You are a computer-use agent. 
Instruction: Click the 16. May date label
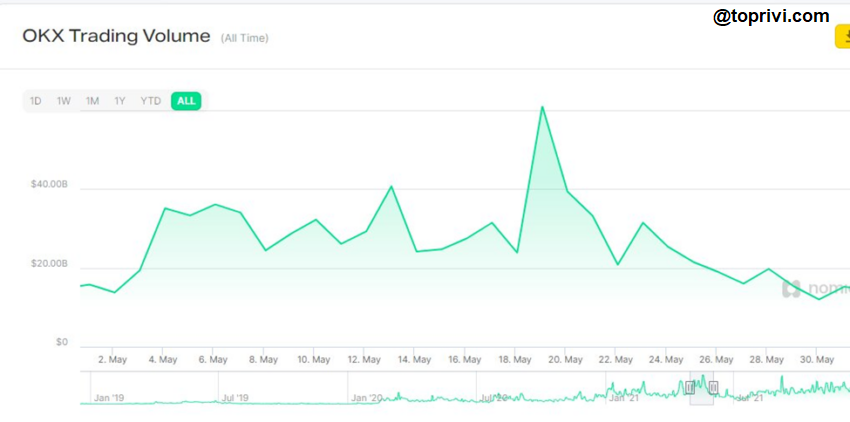[465, 360]
